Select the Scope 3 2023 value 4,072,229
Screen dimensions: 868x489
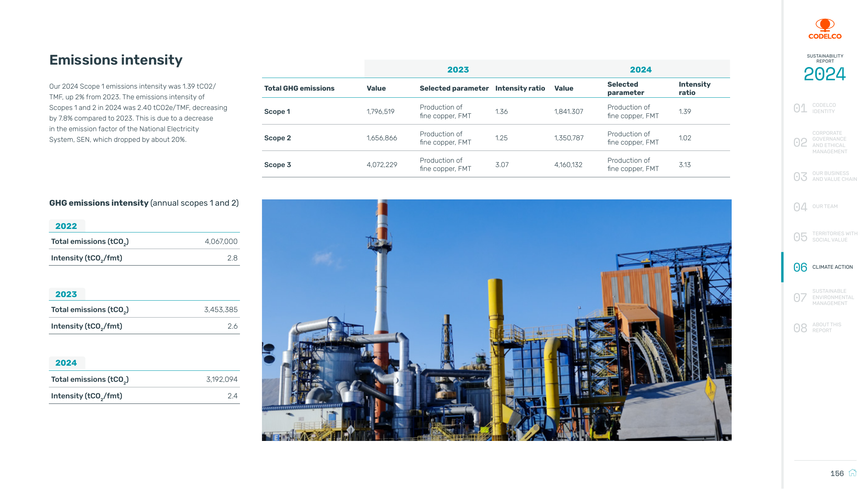click(x=382, y=165)
